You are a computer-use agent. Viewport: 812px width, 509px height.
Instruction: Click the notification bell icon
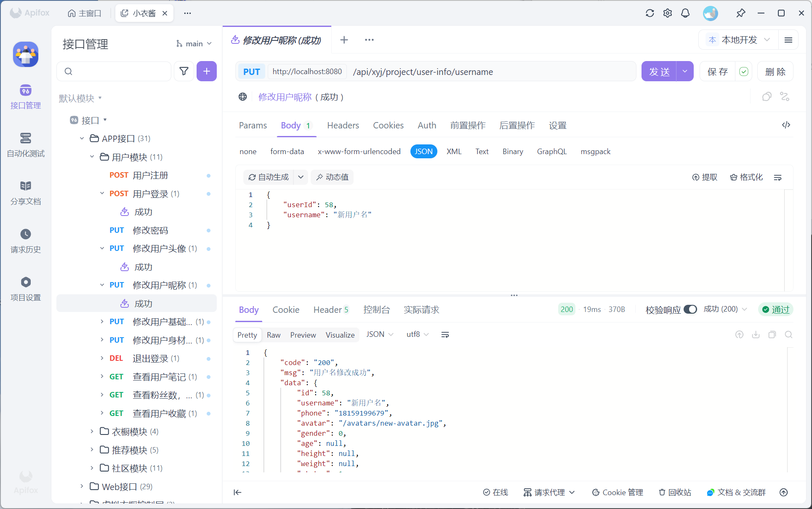(x=685, y=13)
